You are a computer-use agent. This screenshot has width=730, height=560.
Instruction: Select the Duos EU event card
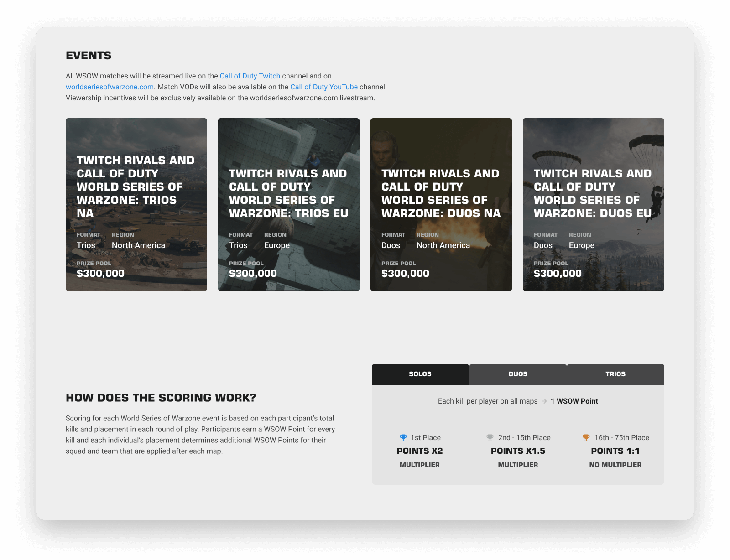click(x=594, y=205)
